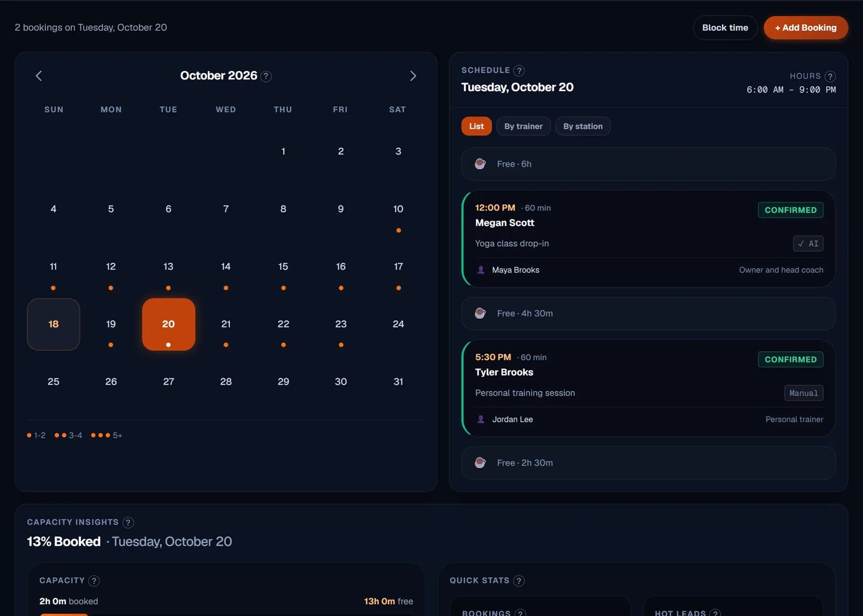Go to previous month with left chevron
863x616 pixels.
[39, 76]
